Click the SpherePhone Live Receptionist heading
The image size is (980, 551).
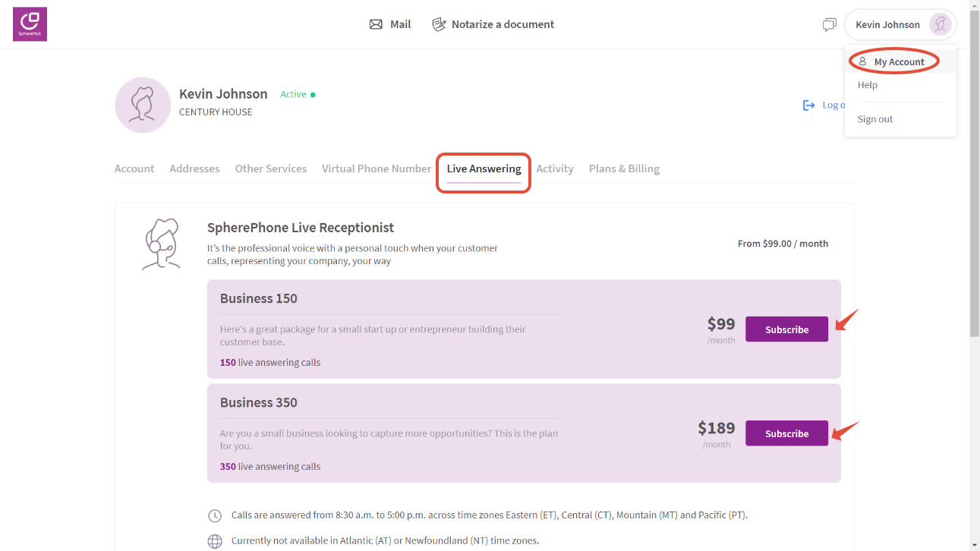click(x=301, y=228)
